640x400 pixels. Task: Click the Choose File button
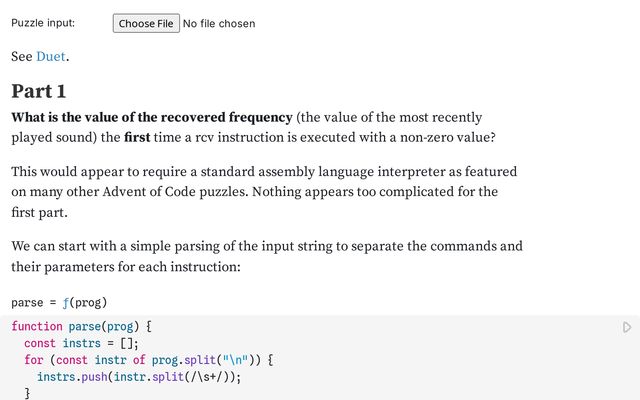(145, 23)
